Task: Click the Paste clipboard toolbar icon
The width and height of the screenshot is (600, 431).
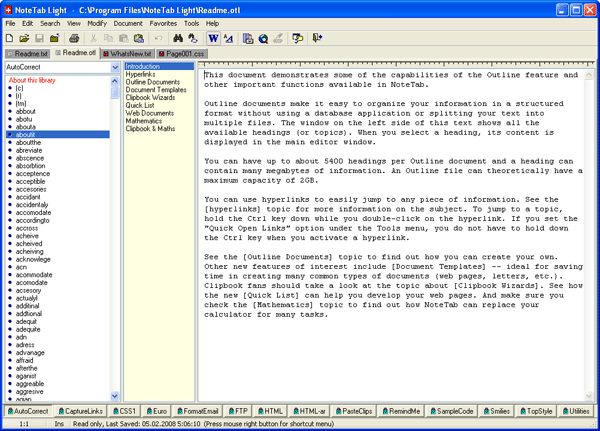Action: point(124,38)
